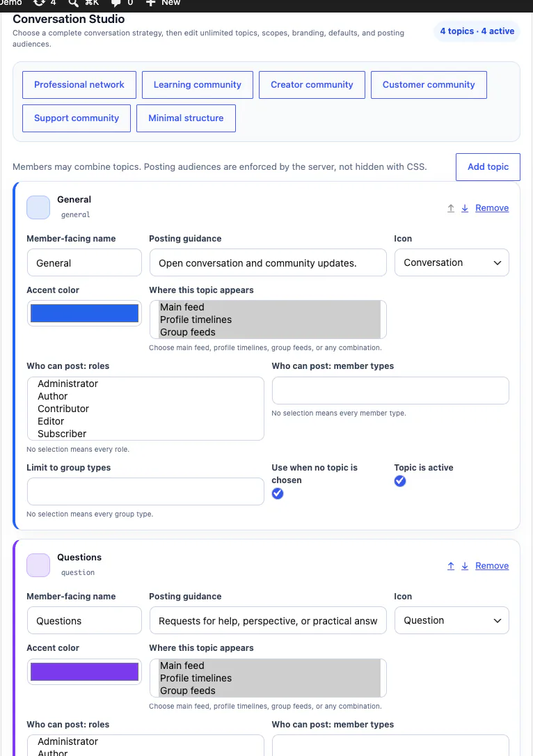Toggle Topic is active checkbox for General
533x756 pixels.
point(400,481)
